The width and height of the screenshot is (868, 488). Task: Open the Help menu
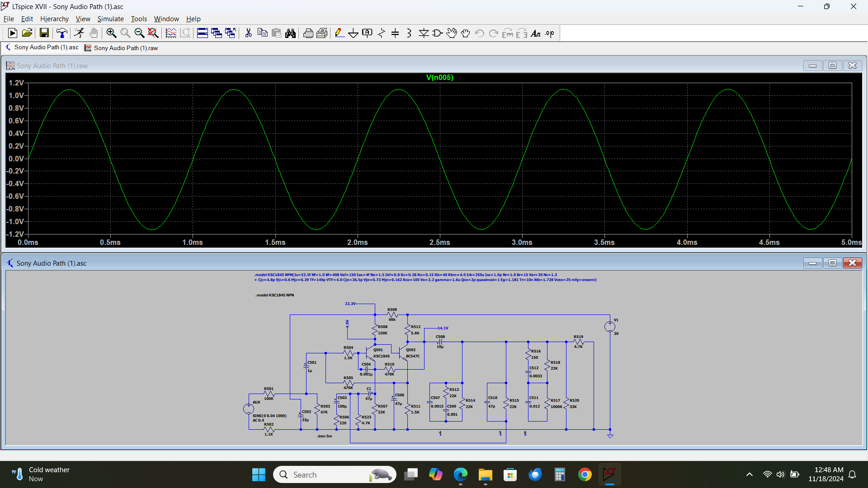point(193,19)
